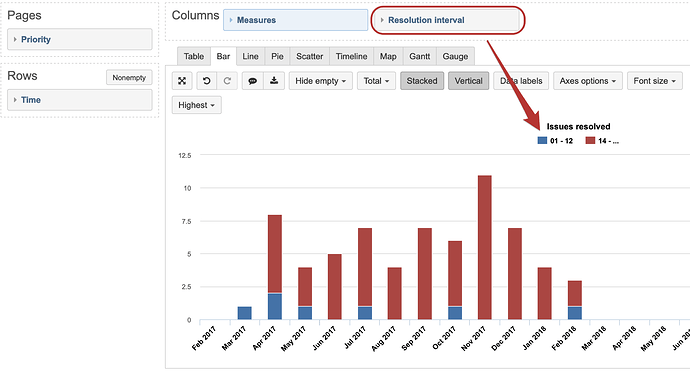Open the Total dropdown menu
690x374 pixels.
pos(376,81)
